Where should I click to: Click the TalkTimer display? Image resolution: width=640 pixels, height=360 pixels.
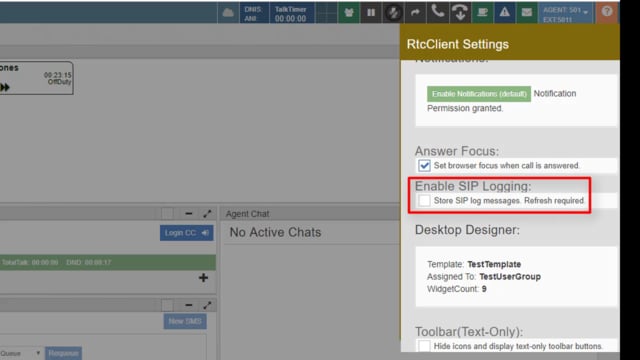point(291,14)
